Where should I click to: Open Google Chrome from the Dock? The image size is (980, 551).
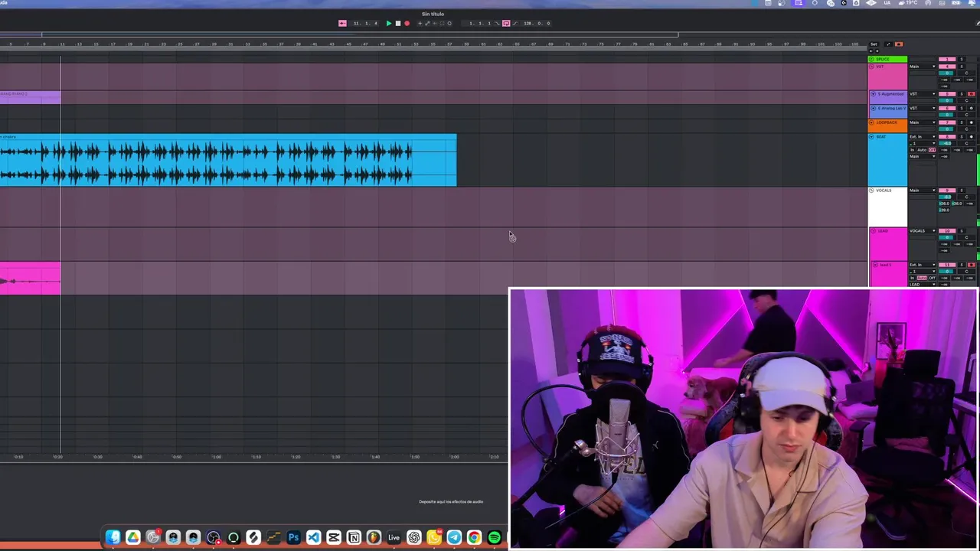(x=474, y=537)
